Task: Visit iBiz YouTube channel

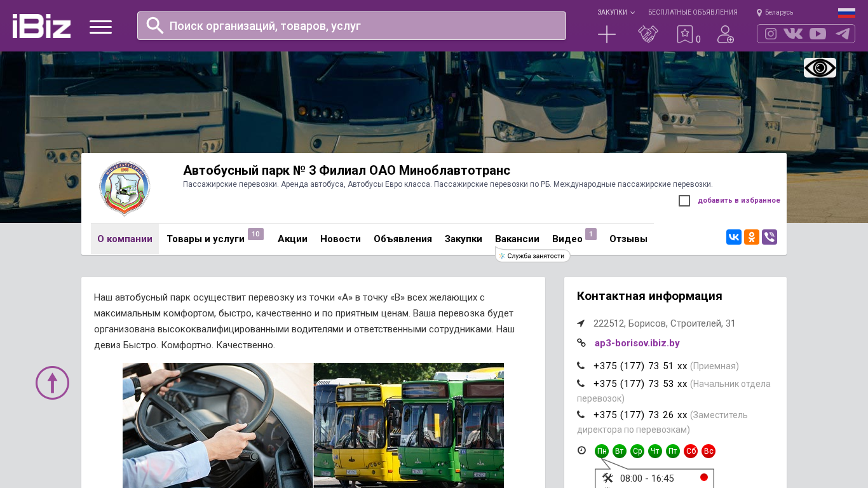Action: point(818,34)
